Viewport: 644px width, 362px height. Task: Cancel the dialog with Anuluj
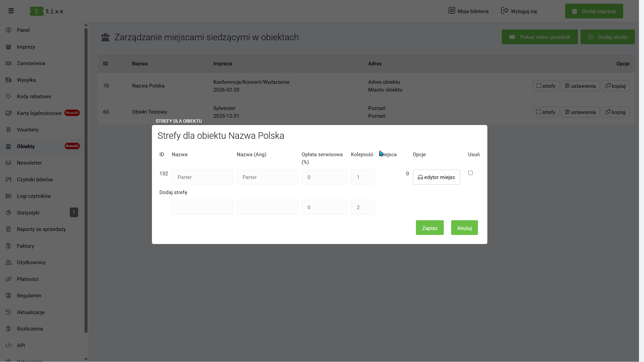click(x=464, y=228)
